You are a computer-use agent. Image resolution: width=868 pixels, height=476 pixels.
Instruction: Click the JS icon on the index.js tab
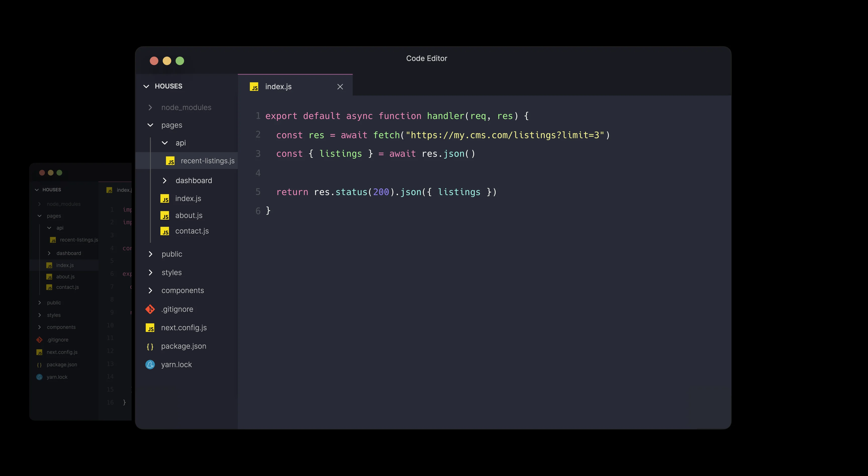pos(254,87)
